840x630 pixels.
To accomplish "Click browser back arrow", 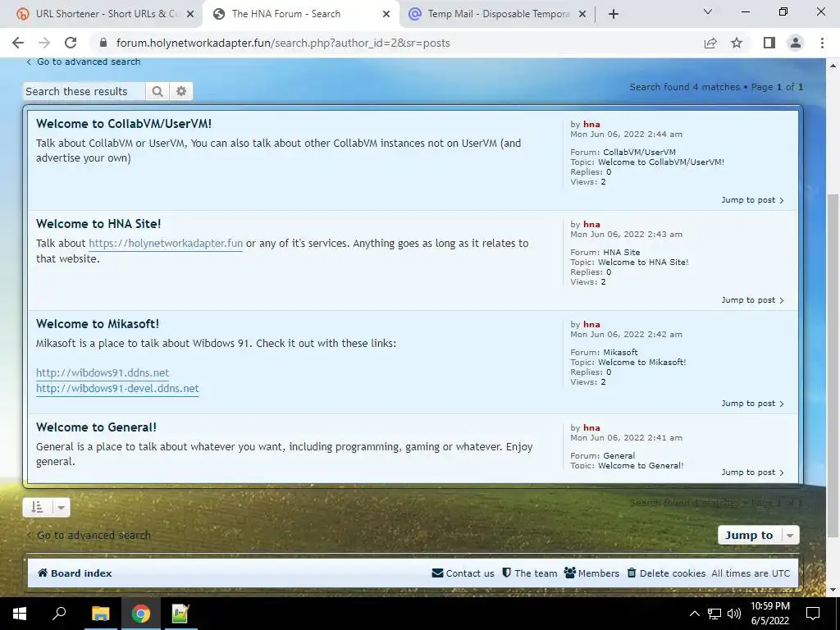I will pyautogui.click(x=18, y=43).
